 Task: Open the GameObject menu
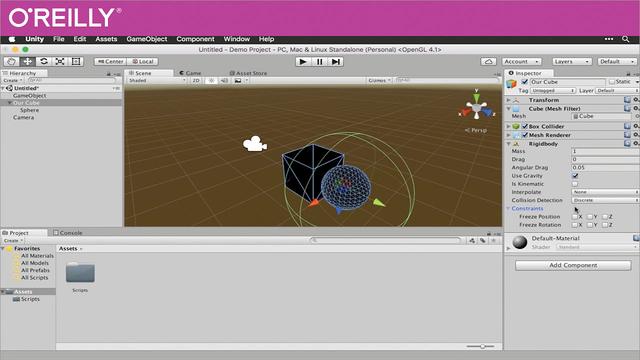(147, 39)
